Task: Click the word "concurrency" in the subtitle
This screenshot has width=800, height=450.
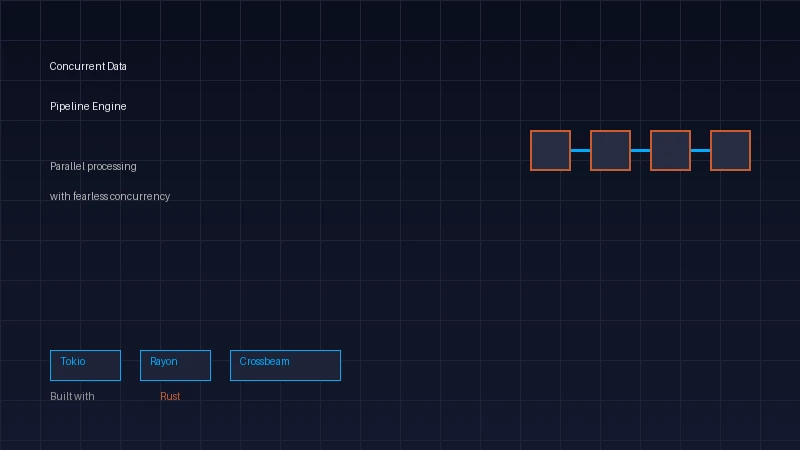Action: (141, 197)
